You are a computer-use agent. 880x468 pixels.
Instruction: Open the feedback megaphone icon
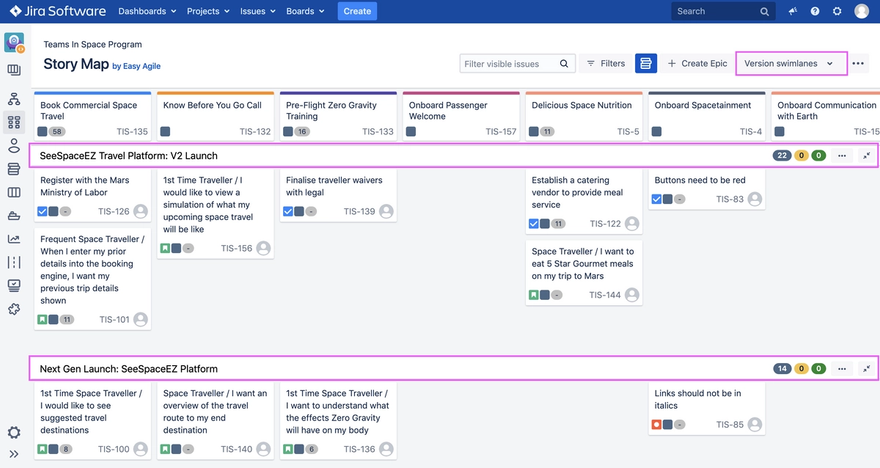click(x=792, y=11)
